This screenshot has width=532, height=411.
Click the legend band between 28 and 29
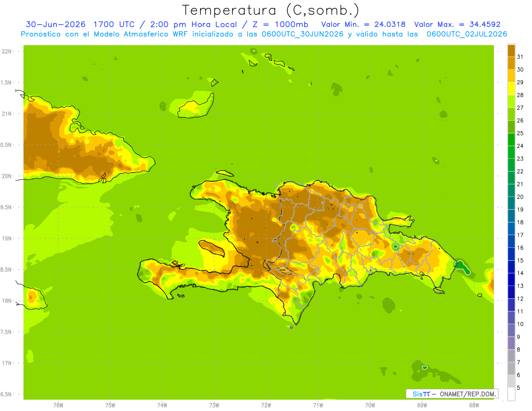click(x=511, y=89)
